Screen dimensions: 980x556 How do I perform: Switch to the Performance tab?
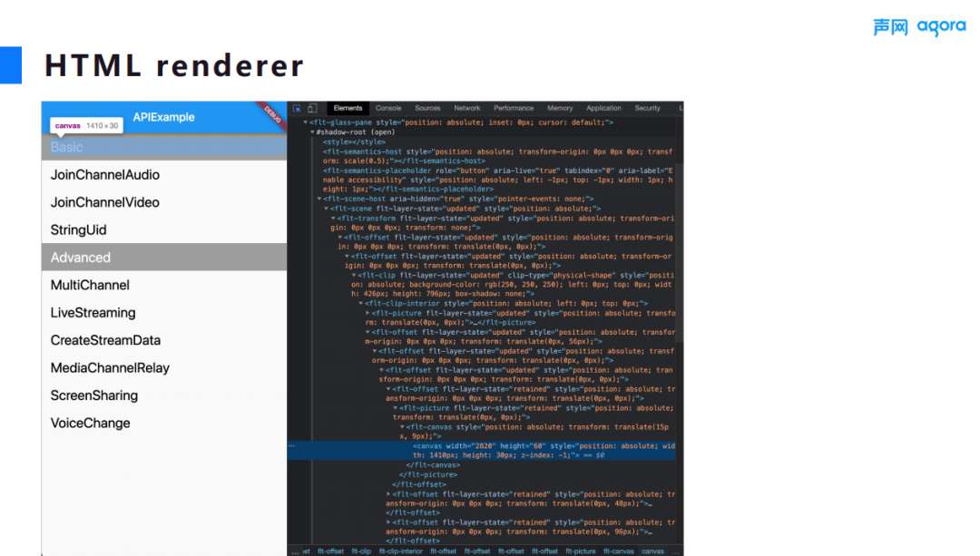pos(514,108)
